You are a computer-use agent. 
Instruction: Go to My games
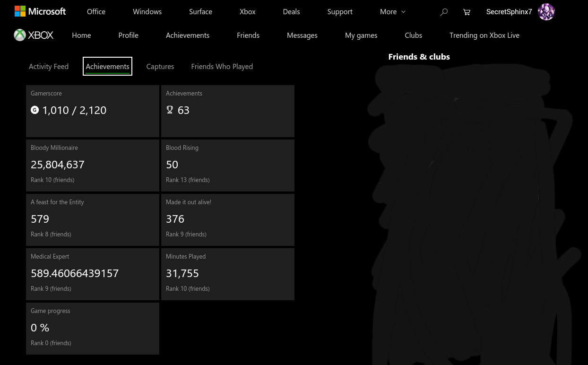(361, 35)
